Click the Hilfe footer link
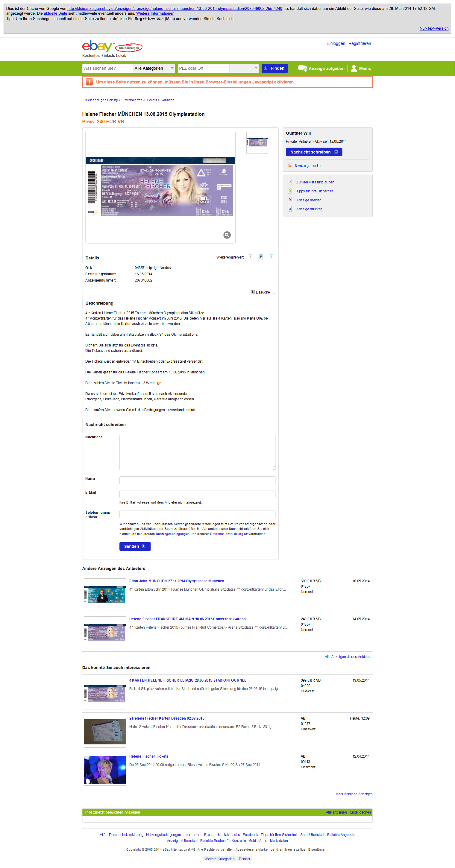The height and width of the screenshot is (868, 455). pyautogui.click(x=103, y=835)
